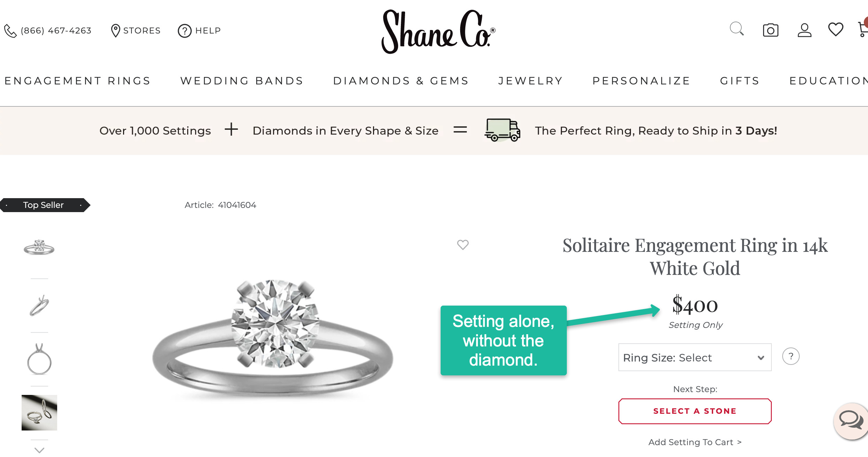Select the lifestyle photo thumbnail
Screen dimensions: 868x457
[39, 413]
